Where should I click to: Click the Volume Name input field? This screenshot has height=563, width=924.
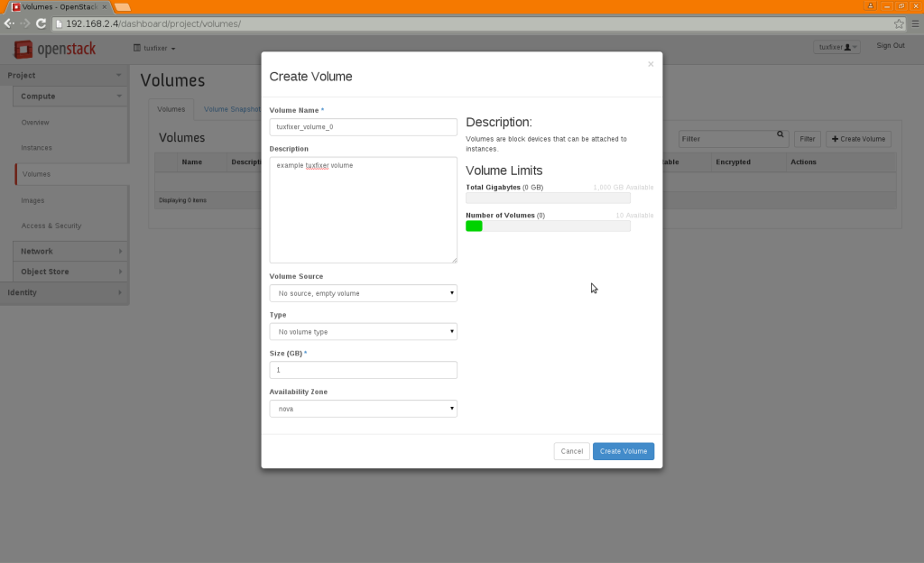[x=363, y=126]
